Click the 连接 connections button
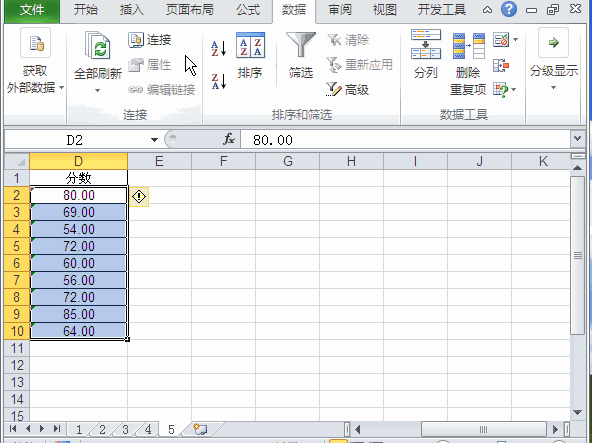This screenshot has width=592, height=443. [x=150, y=40]
